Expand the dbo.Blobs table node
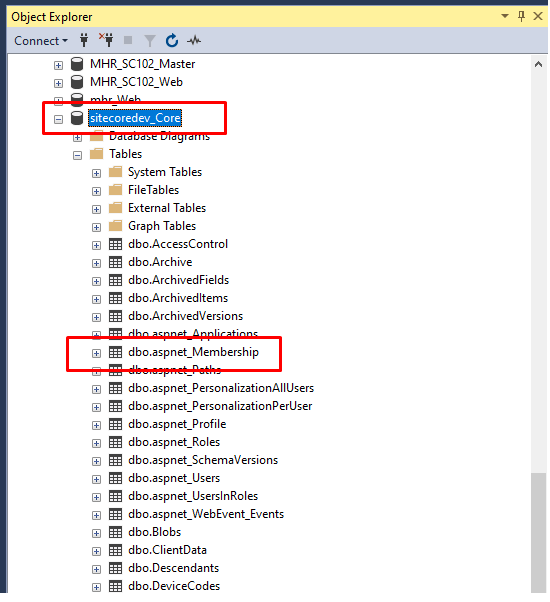 [x=96, y=534]
